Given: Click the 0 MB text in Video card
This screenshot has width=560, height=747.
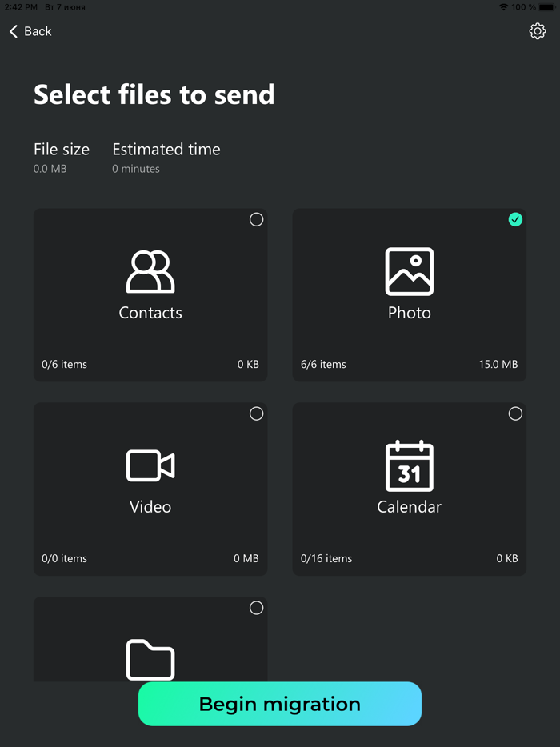Looking at the screenshot, I should 246,558.
